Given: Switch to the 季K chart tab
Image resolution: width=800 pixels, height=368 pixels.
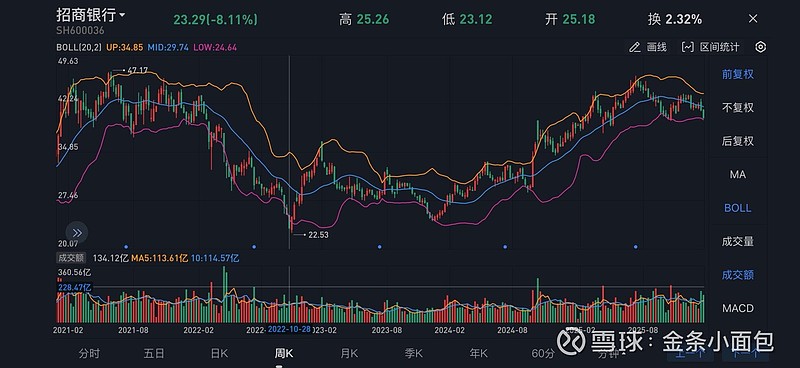Looking at the screenshot, I should (414, 353).
